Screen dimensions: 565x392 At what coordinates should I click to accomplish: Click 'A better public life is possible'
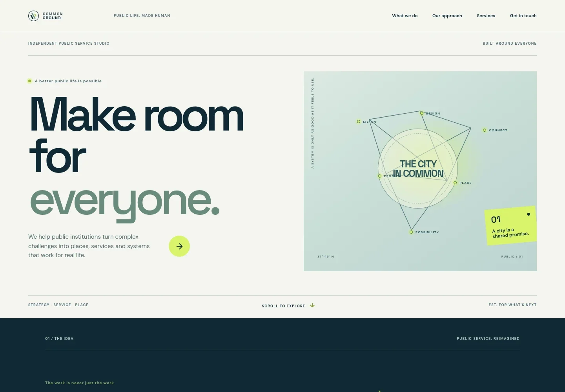click(68, 81)
